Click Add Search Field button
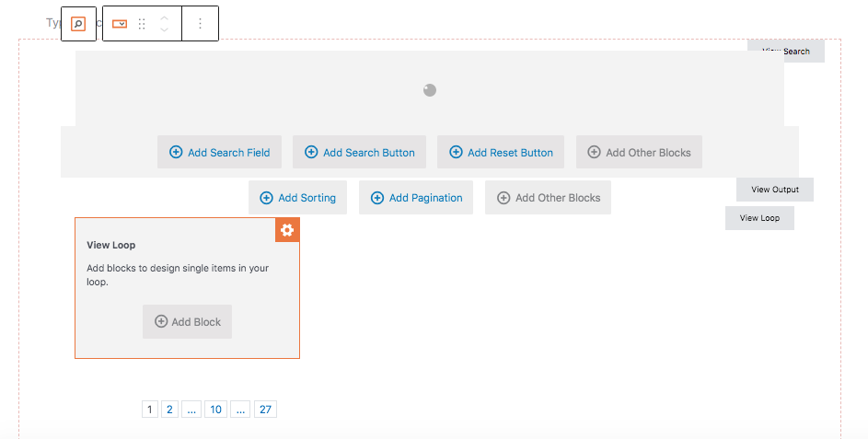The image size is (868, 439). click(x=219, y=152)
